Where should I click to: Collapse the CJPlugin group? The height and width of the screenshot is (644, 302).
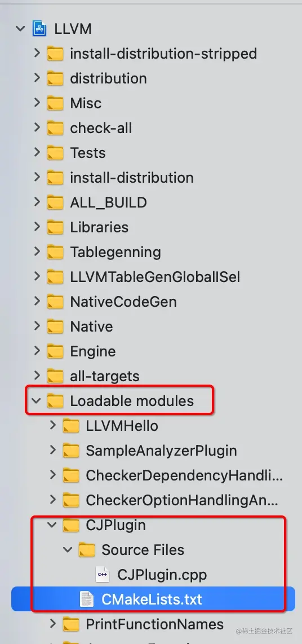click(x=52, y=524)
